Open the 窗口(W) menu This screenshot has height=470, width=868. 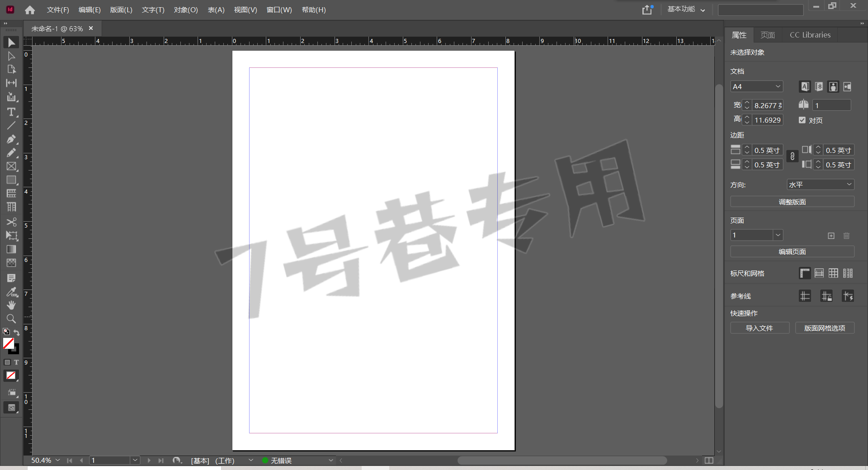point(279,10)
